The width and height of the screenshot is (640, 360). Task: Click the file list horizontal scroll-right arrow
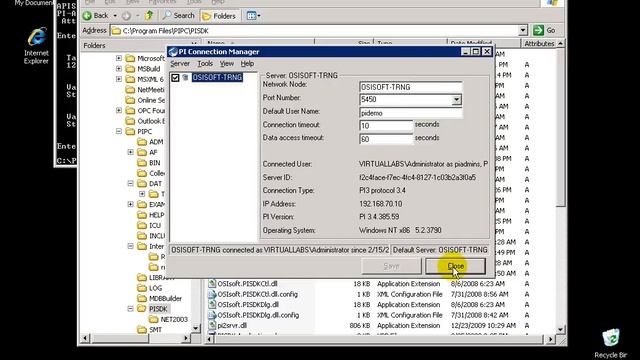coord(550,339)
